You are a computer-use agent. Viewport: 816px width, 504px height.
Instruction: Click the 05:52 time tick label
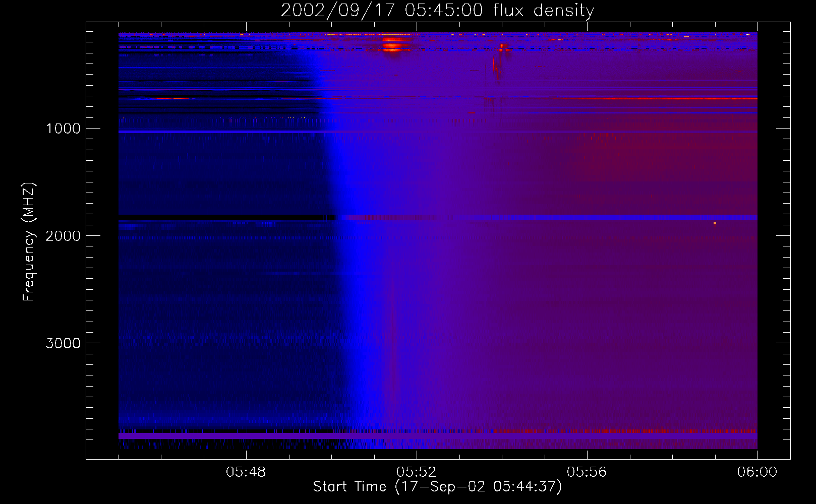pyautogui.click(x=417, y=472)
